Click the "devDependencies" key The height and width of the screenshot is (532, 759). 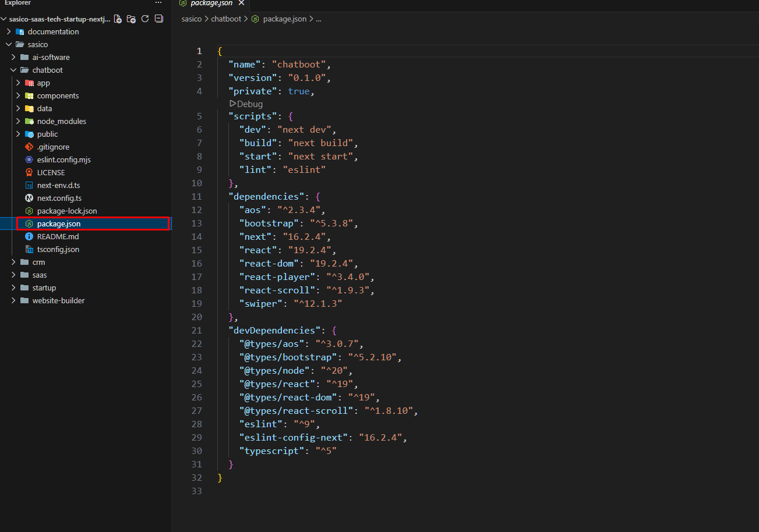pos(274,331)
